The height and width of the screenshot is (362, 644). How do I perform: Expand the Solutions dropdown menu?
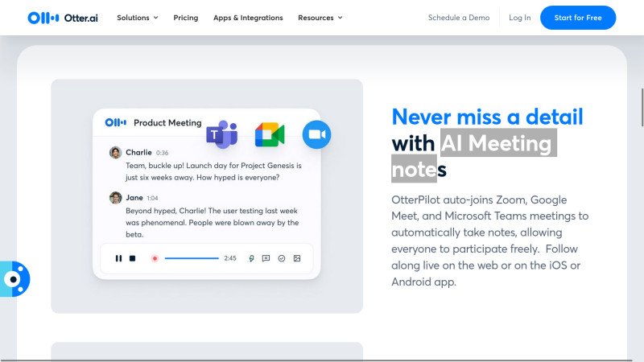137,18
